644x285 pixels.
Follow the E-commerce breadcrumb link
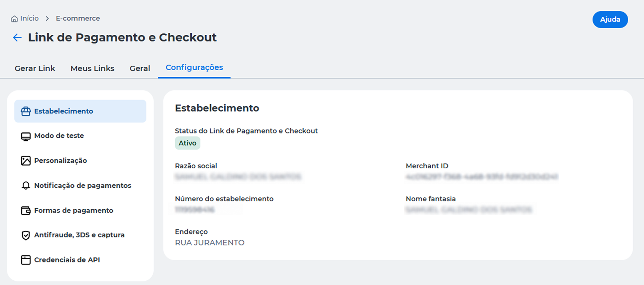78,18
